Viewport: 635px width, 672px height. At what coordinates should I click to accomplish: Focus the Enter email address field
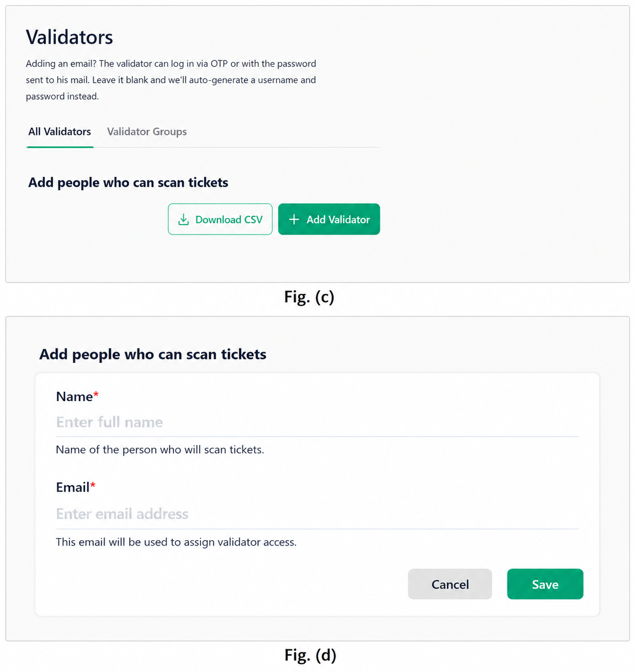(317, 514)
